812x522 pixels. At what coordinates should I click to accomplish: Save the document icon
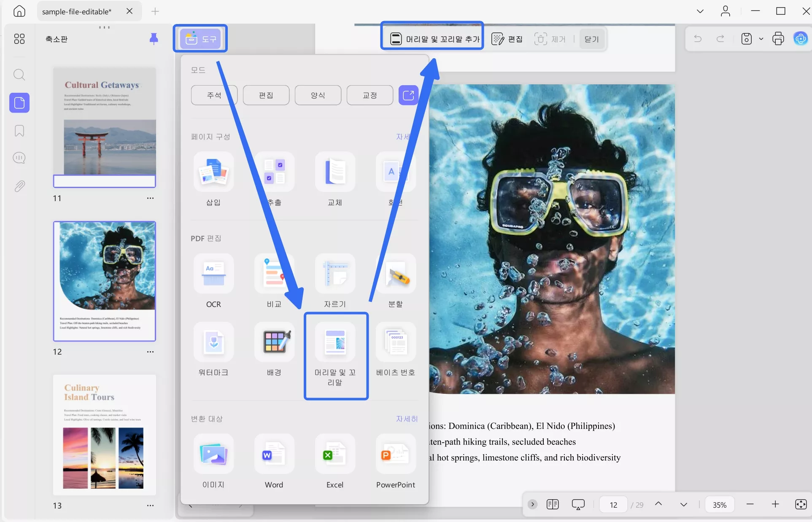tap(747, 39)
